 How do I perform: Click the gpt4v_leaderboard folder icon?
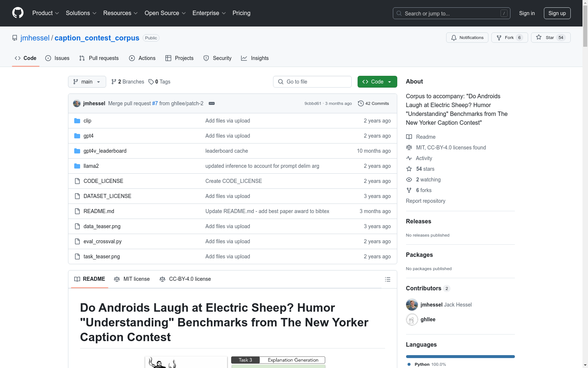77,151
